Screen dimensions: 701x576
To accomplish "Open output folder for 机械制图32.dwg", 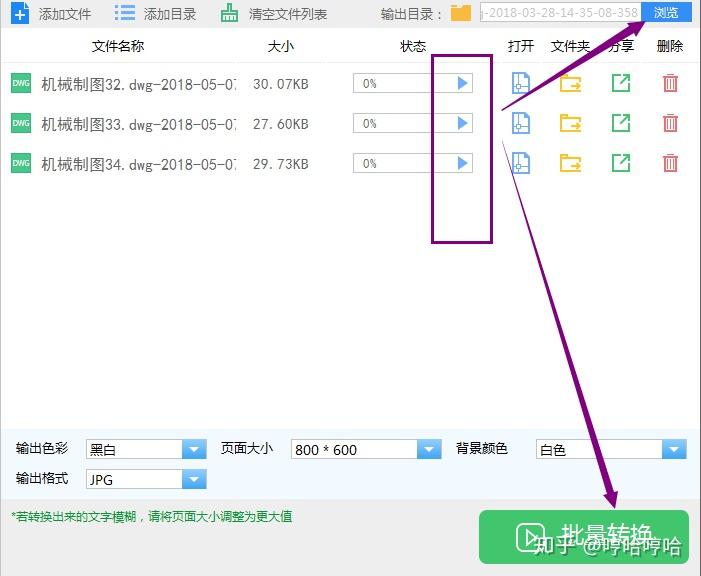I will (570, 83).
